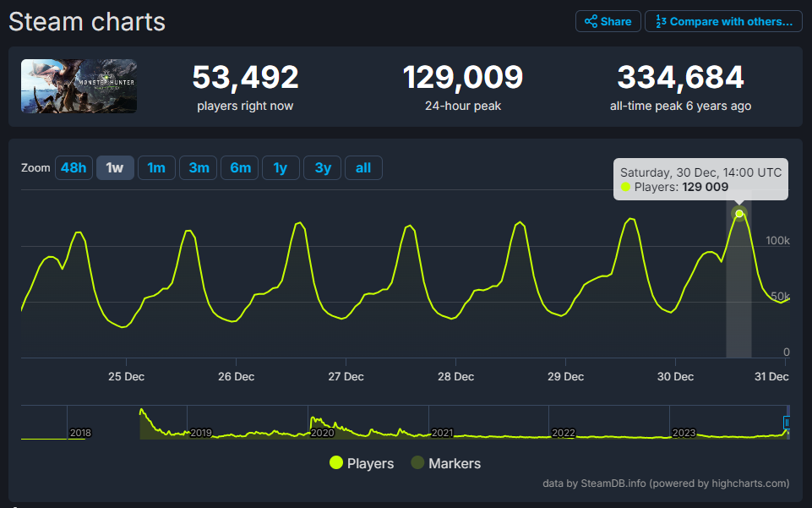Click the 2022 label in navigator
This screenshot has width=812, height=508.
click(x=564, y=433)
